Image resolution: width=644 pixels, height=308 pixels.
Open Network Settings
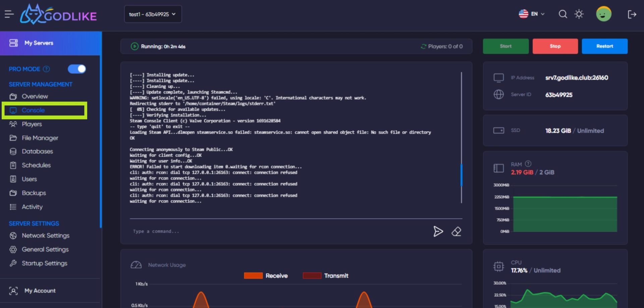point(45,235)
